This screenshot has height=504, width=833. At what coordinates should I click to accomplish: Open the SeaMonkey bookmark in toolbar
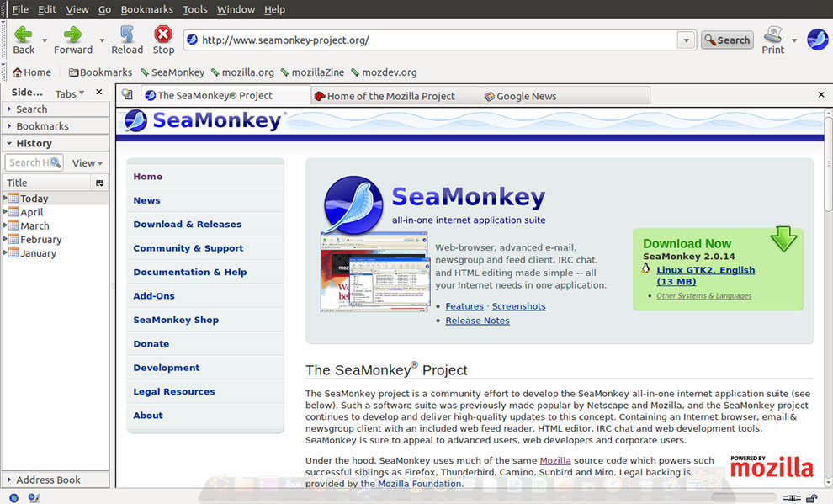point(172,72)
